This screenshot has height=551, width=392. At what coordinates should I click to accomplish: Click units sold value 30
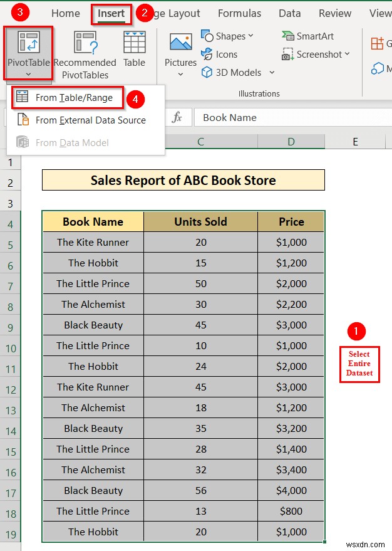point(200,304)
